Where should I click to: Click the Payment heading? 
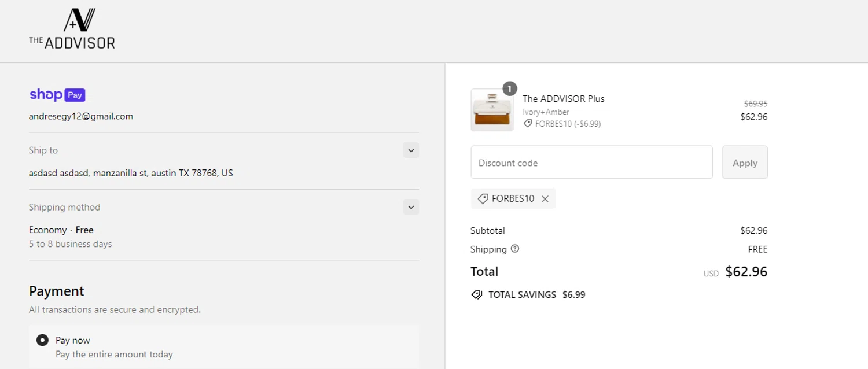coord(57,291)
